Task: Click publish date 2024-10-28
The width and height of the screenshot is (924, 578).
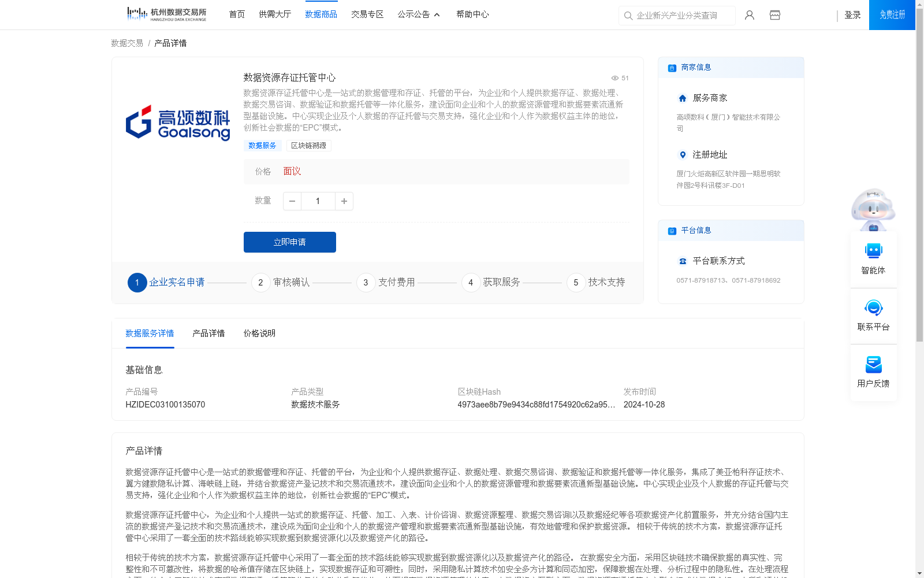Action: click(644, 405)
